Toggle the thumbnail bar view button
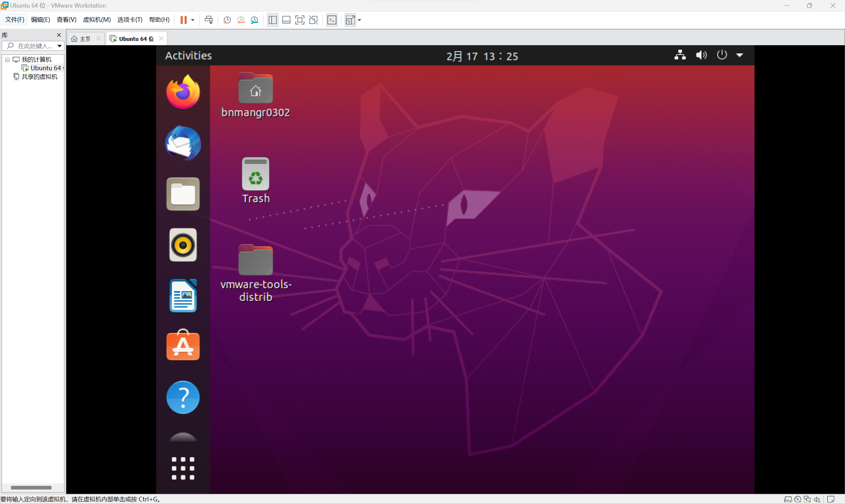 tap(286, 20)
